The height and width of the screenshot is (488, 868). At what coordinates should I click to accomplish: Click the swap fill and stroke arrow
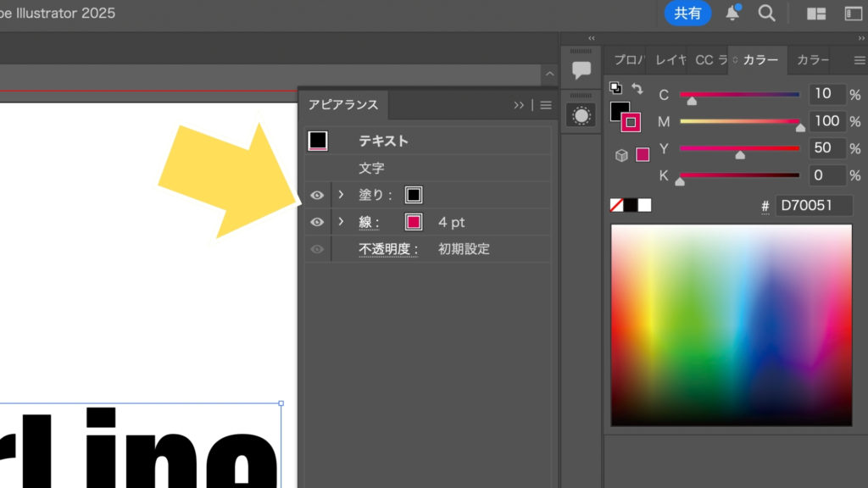(637, 88)
